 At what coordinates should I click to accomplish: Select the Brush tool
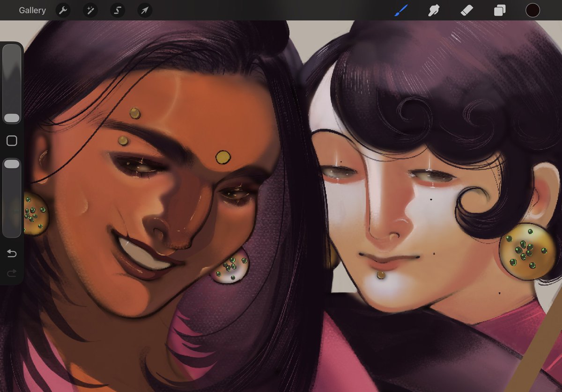pyautogui.click(x=401, y=10)
